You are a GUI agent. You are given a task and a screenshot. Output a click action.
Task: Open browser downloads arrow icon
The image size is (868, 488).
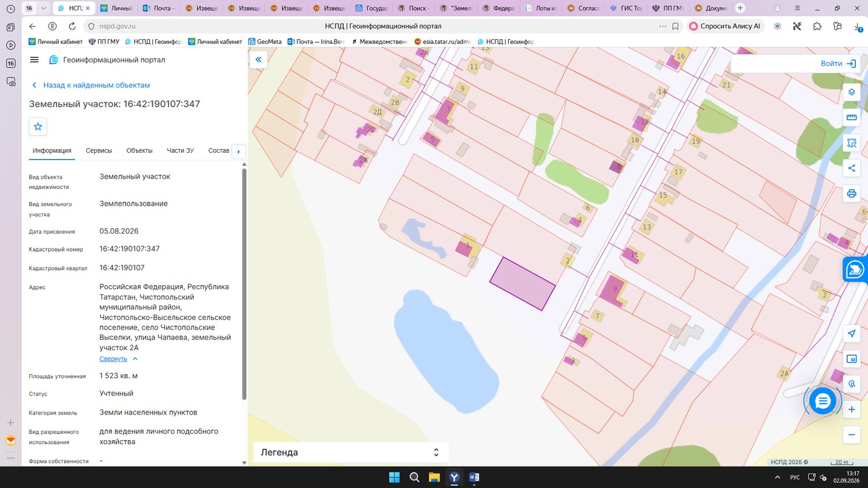pyautogui.click(x=858, y=26)
